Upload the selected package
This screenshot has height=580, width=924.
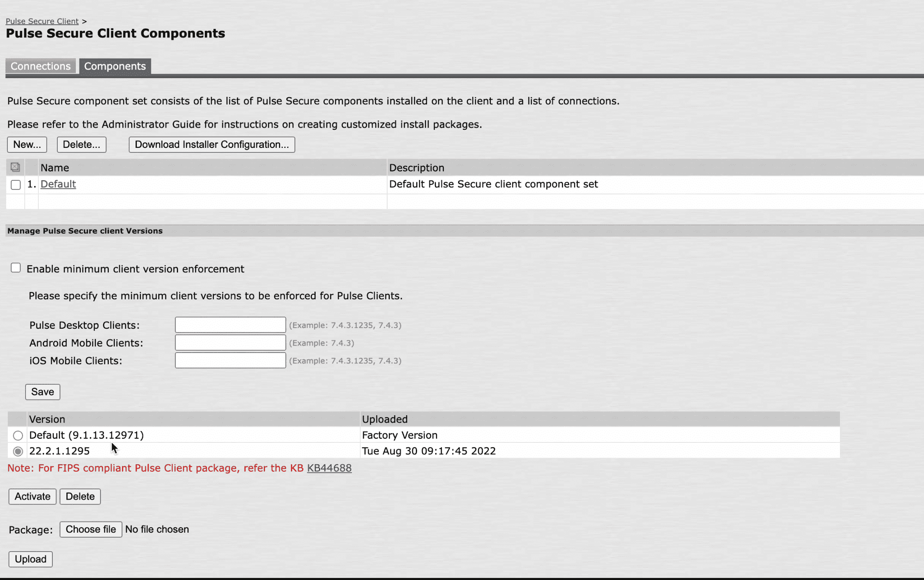(x=30, y=559)
